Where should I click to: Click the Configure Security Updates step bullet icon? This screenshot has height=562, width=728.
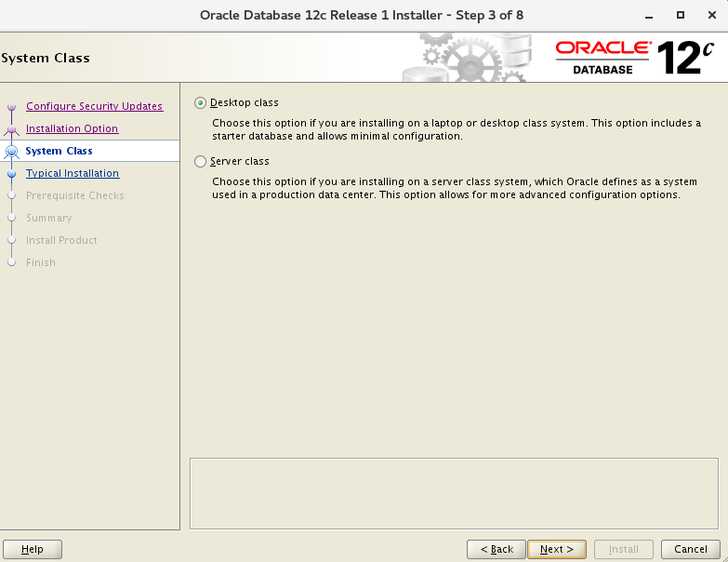[12, 107]
